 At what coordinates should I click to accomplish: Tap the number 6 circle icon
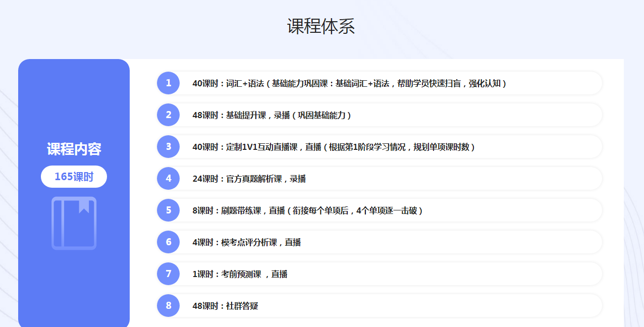click(168, 242)
